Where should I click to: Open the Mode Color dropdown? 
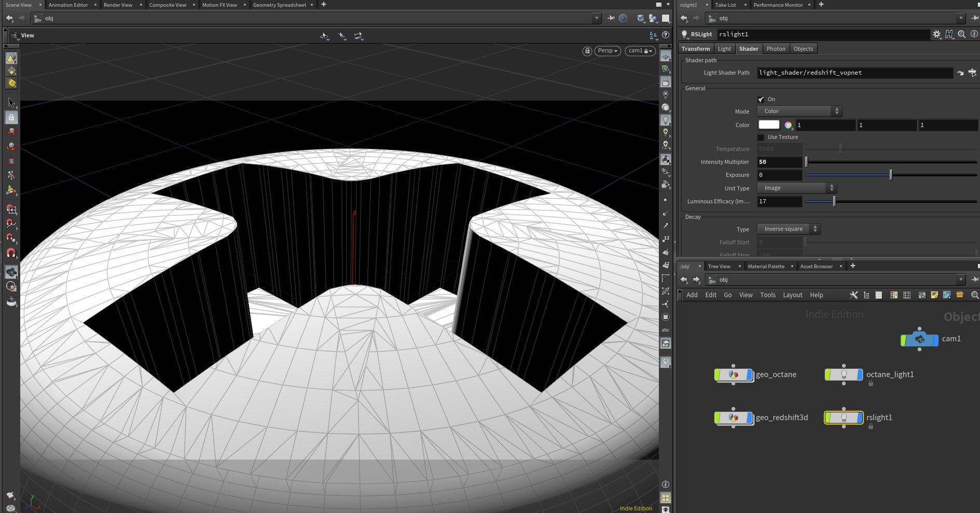tap(799, 111)
